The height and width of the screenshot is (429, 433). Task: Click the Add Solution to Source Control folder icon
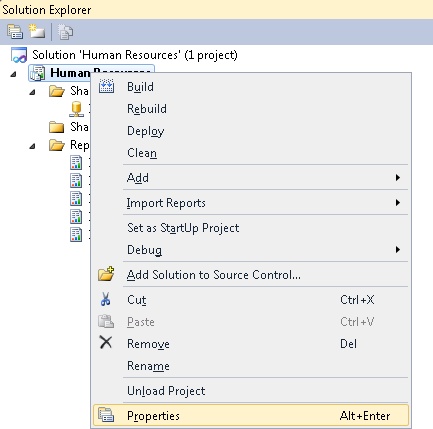[x=106, y=274]
